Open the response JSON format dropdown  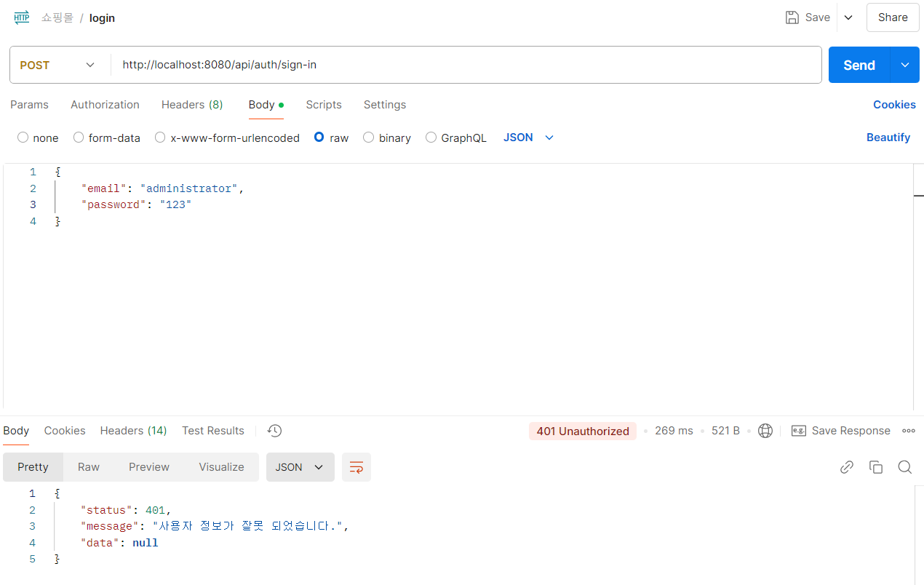click(x=300, y=467)
